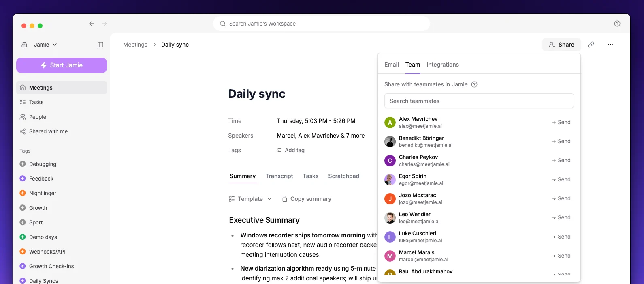Viewport: 644px width, 284px height.
Task: Send to Leo Wendler
Action: pos(561,218)
